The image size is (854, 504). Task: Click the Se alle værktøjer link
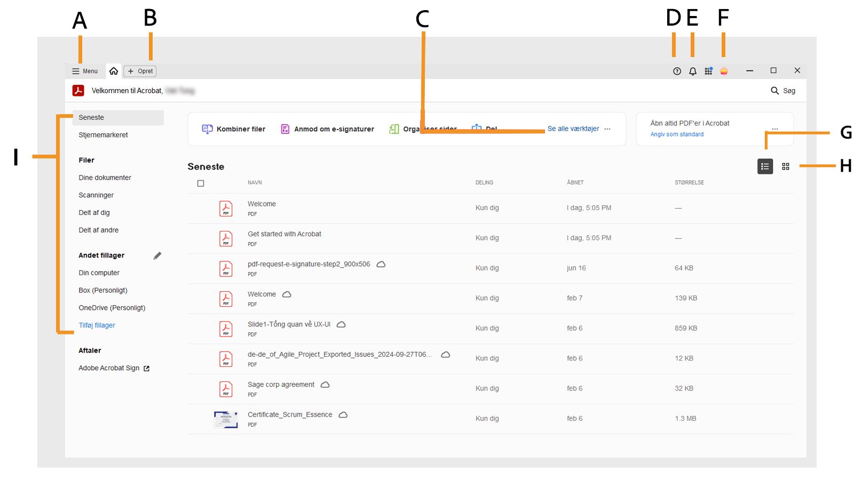pyautogui.click(x=573, y=129)
